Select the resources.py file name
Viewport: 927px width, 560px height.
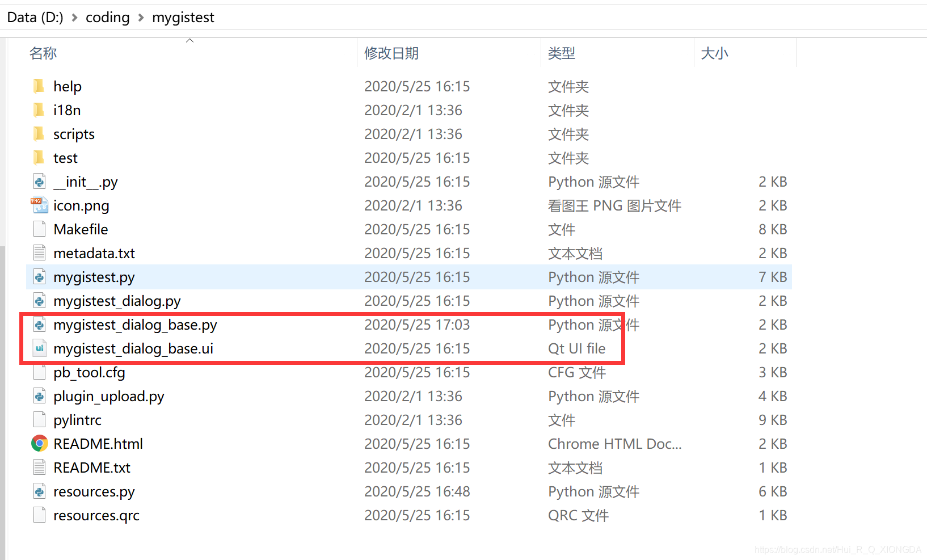point(94,491)
